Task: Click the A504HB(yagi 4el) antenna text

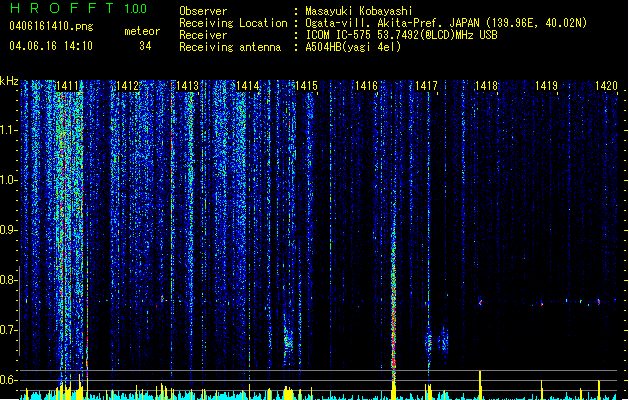Action: coord(353,47)
